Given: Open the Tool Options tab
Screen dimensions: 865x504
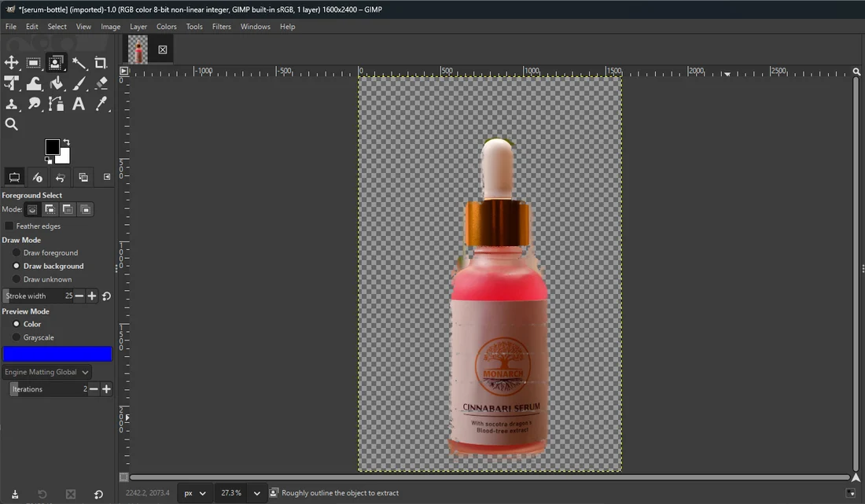Looking at the screenshot, I should pyautogui.click(x=14, y=177).
